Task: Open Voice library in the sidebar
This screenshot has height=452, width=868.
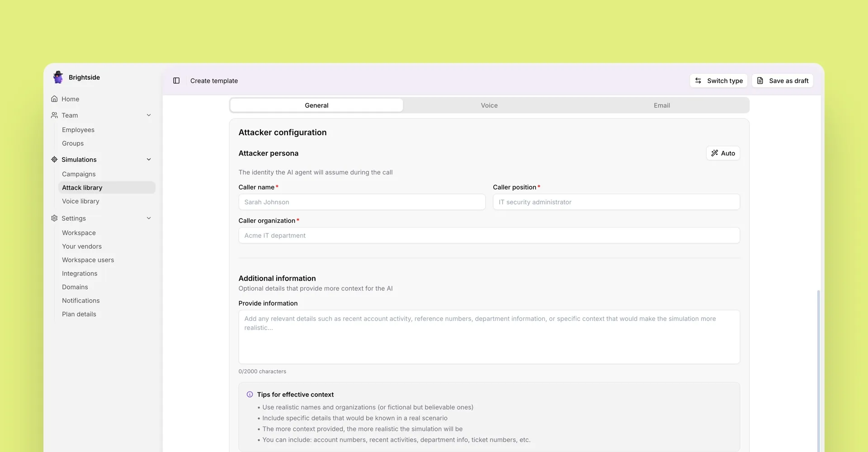Action: click(80, 201)
